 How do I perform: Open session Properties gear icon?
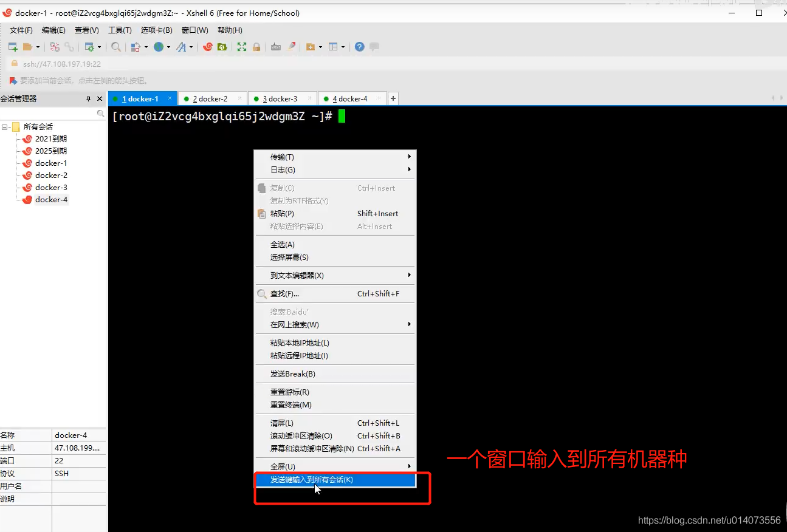89,47
